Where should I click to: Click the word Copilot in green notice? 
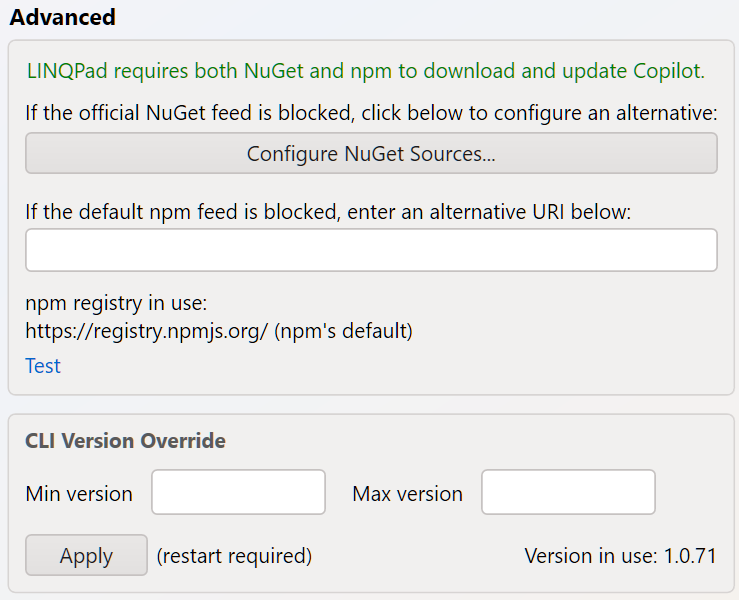[x=669, y=71]
